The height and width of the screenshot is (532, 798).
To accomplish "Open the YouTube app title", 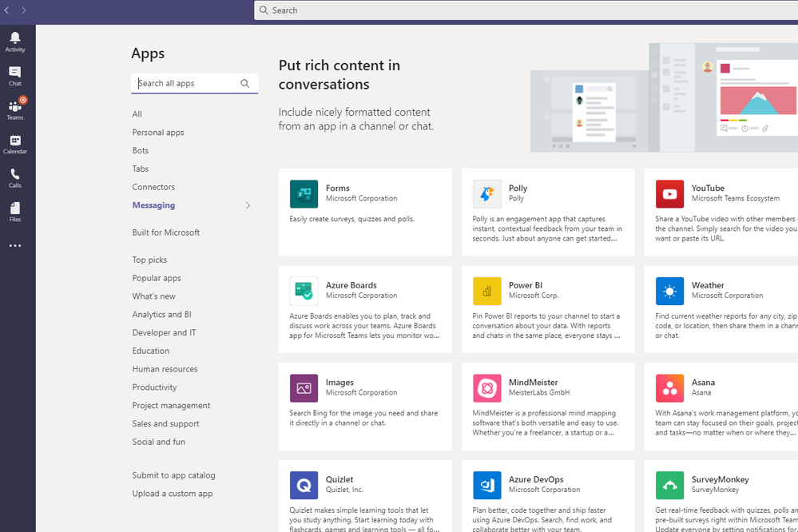I will pyautogui.click(x=708, y=189).
